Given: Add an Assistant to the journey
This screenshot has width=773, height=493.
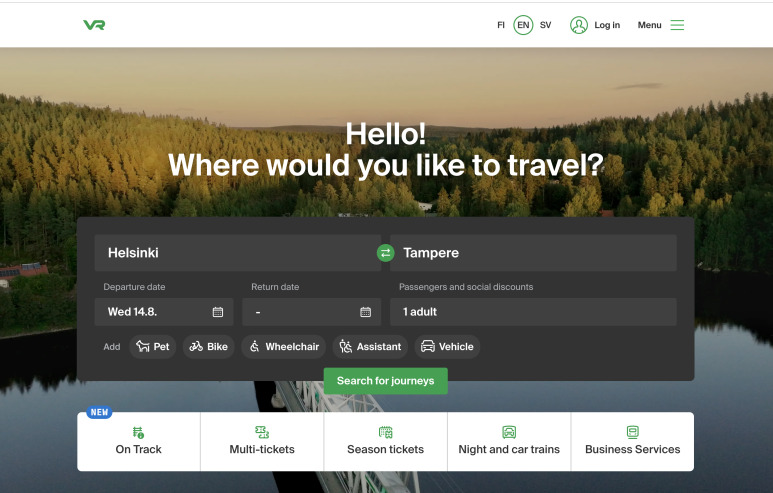Looking at the screenshot, I should tap(370, 347).
